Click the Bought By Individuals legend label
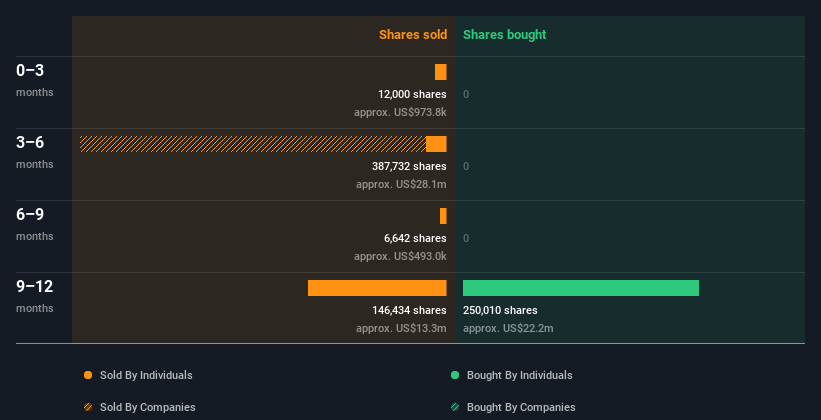 pos(519,375)
